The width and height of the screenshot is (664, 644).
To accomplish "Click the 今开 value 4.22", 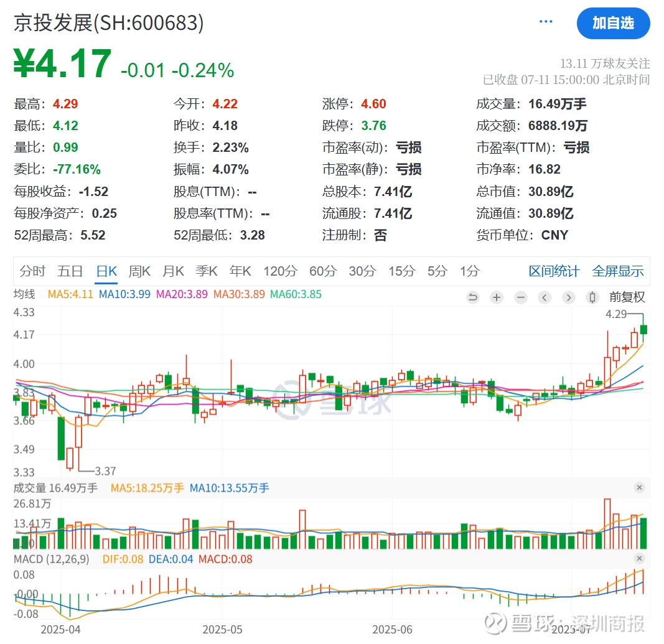I will coord(225,104).
